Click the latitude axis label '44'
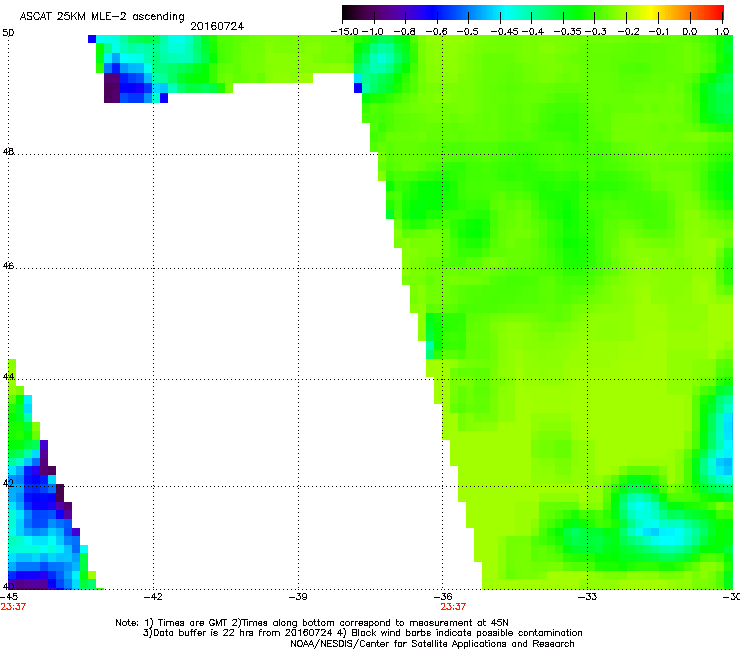 pyautogui.click(x=8, y=377)
